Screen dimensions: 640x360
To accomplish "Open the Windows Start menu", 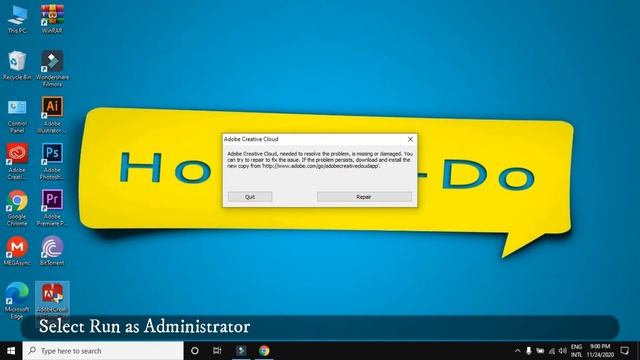I will tap(11, 351).
